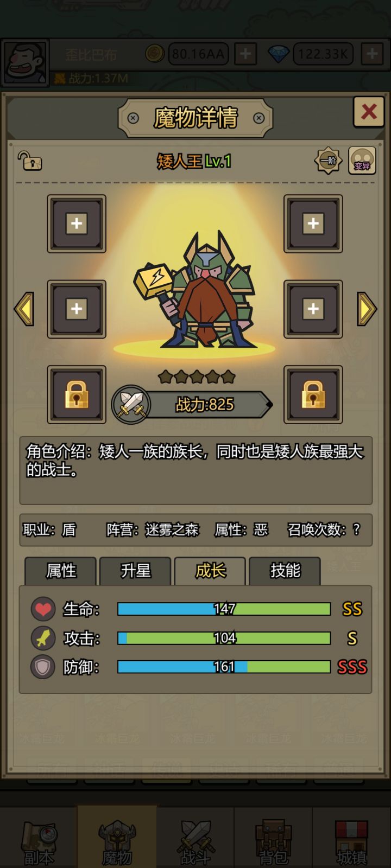Add equipment in middle-right plus slot
The image size is (391, 868).
coord(313,309)
